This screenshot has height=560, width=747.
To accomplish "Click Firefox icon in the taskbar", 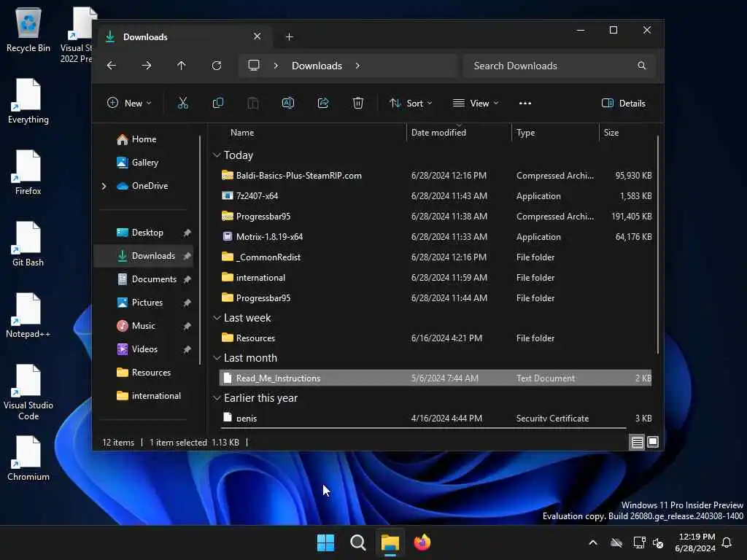I will (x=422, y=542).
